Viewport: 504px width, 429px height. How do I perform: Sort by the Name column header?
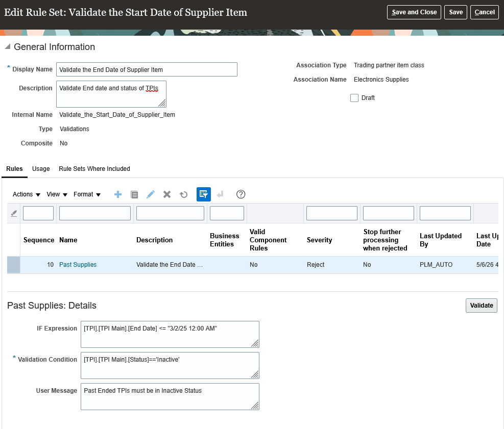tap(68, 240)
